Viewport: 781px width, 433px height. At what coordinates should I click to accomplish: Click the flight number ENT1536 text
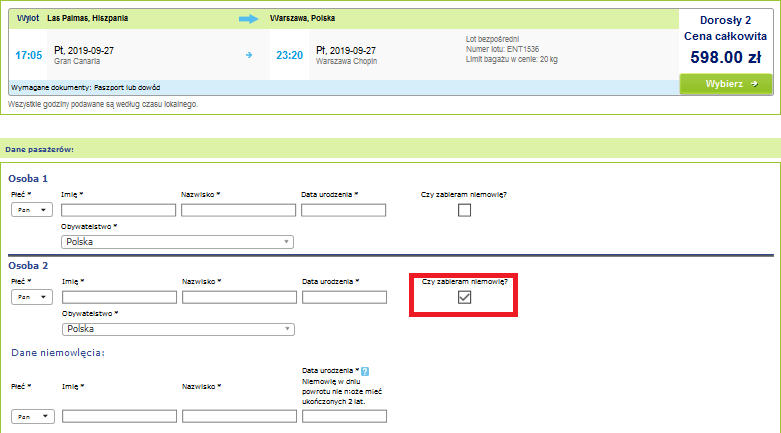pyautogui.click(x=502, y=49)
